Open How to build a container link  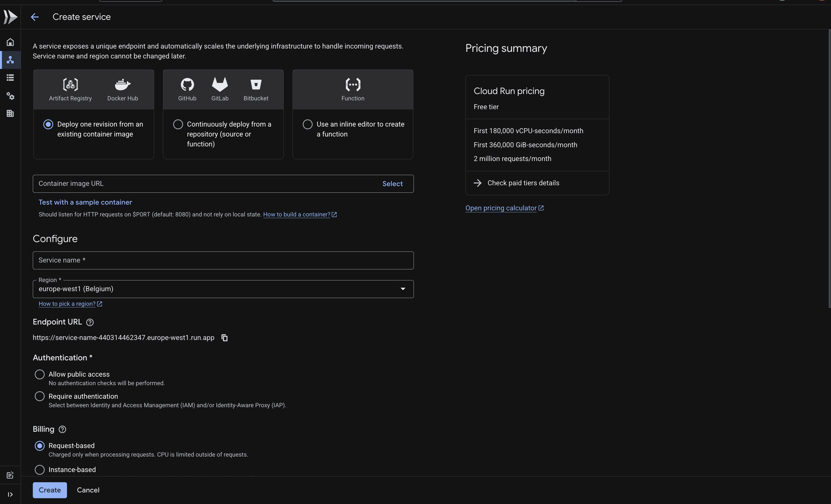pyautogui.click(x=296, y=215)
